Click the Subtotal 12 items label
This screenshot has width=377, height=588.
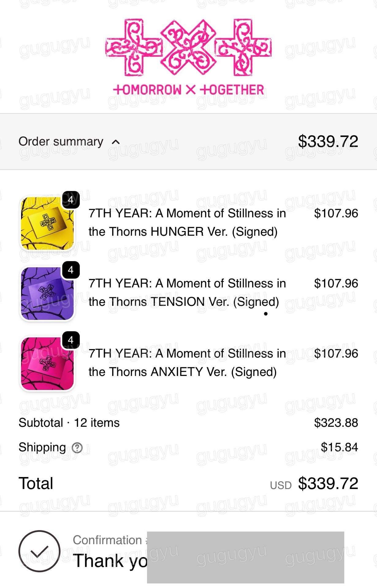click(x=69, y=423)
